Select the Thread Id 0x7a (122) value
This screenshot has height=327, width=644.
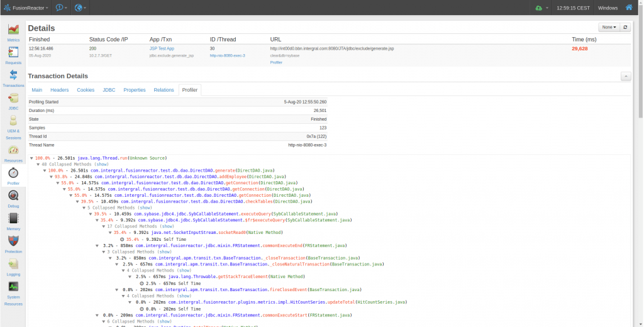(x=316, y=136)
